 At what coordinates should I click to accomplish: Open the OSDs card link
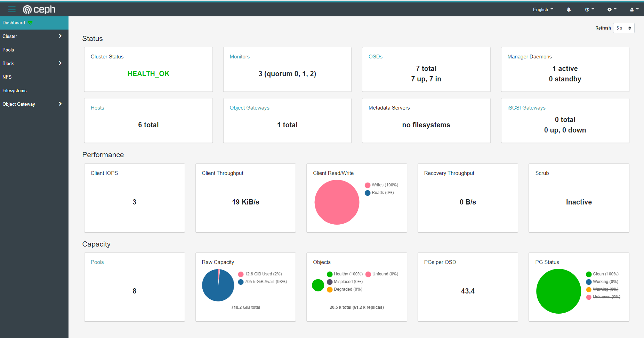point(376,57)
